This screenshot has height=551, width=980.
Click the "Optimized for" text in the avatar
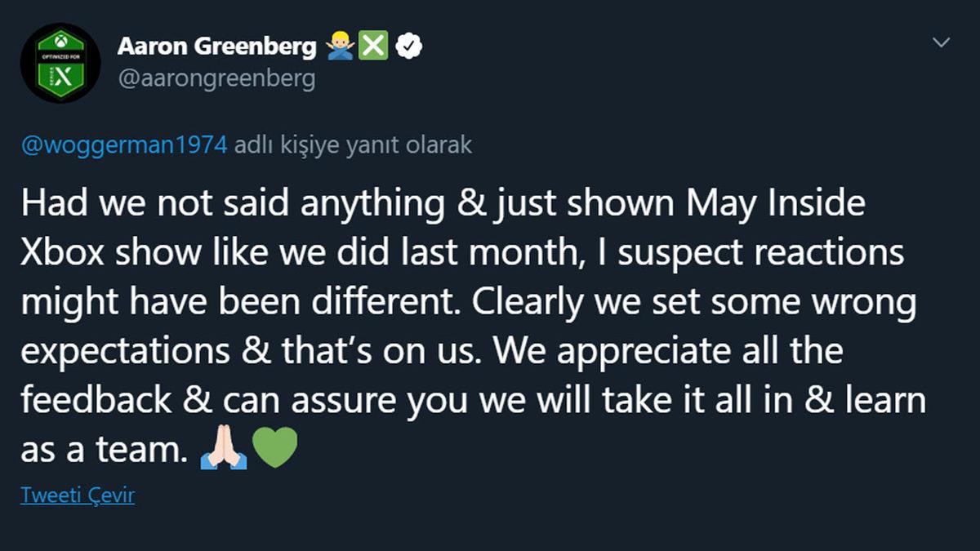60,57
